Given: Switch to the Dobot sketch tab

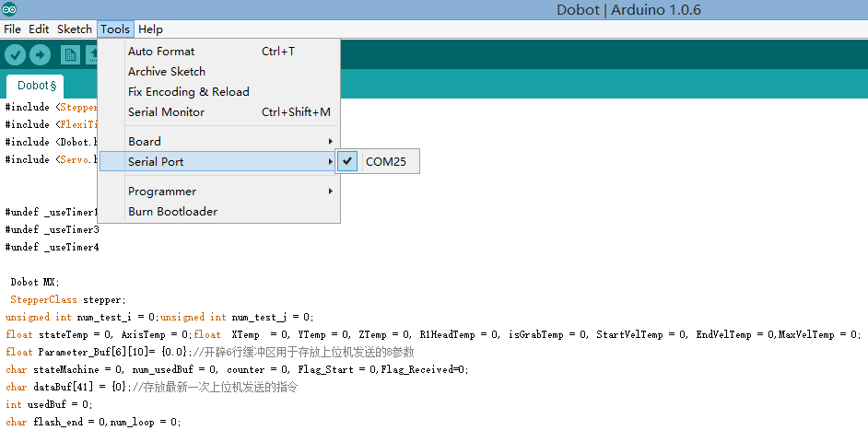Looking at the screenshot, I should click(35, 86).
